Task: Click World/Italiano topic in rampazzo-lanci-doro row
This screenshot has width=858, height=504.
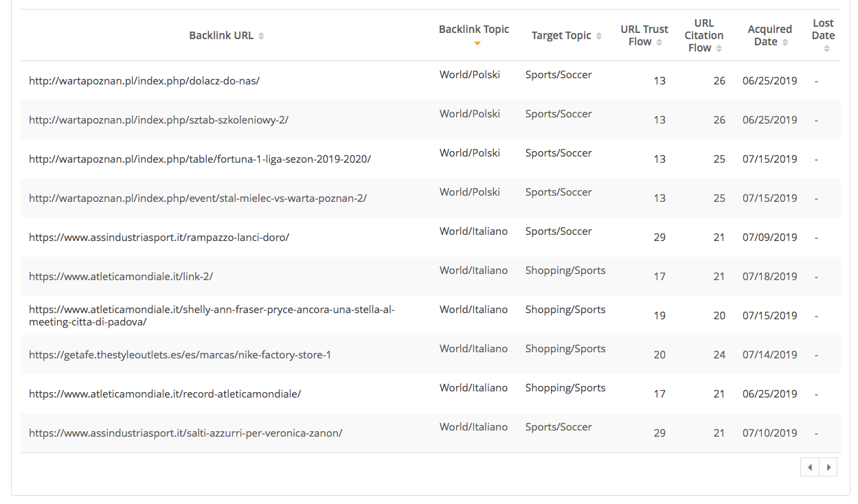Action: tap(473, 231)
